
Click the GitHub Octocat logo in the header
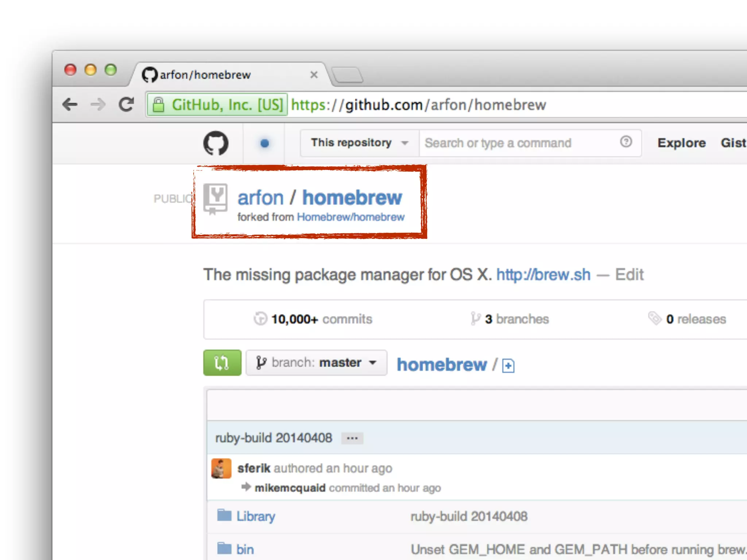point(216,143)
